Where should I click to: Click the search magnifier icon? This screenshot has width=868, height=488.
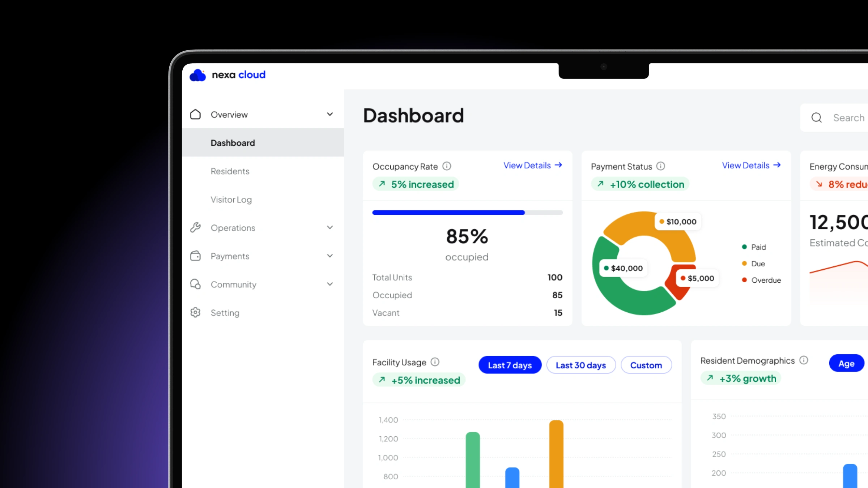(816, 118)
